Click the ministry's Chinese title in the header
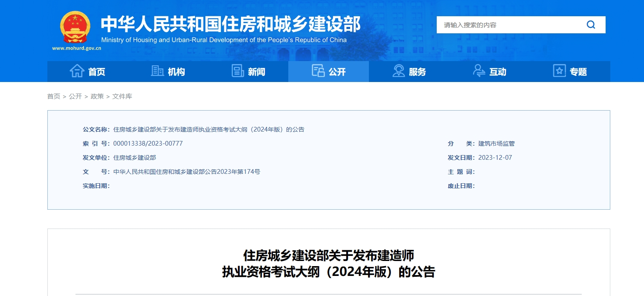 point(231,24)
